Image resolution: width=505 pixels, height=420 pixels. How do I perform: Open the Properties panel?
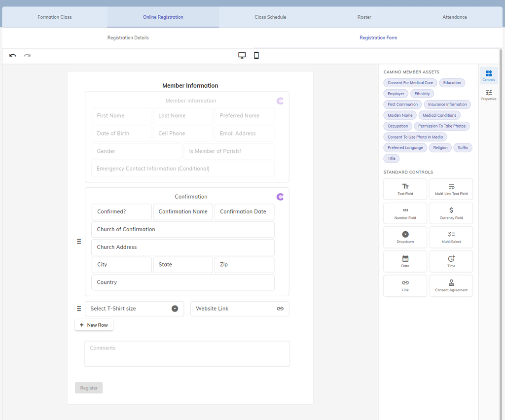pyautogui.click(x=489, y=95)
